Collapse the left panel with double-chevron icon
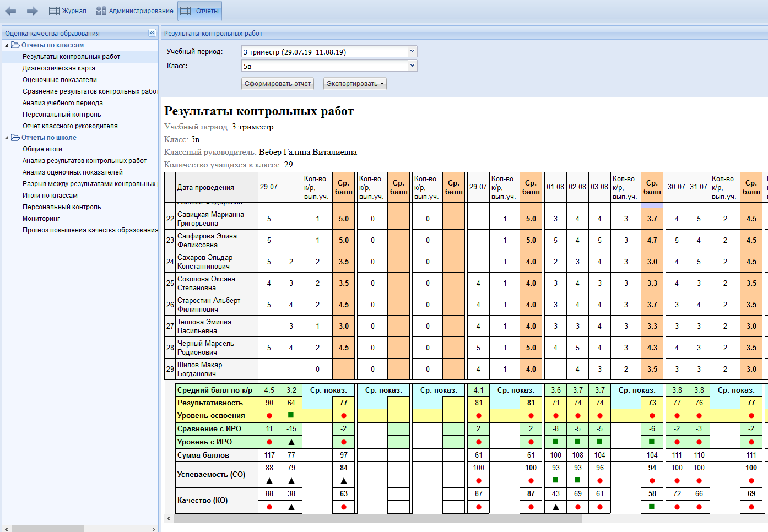The image size is (768, 532). (x=152, y=33)
